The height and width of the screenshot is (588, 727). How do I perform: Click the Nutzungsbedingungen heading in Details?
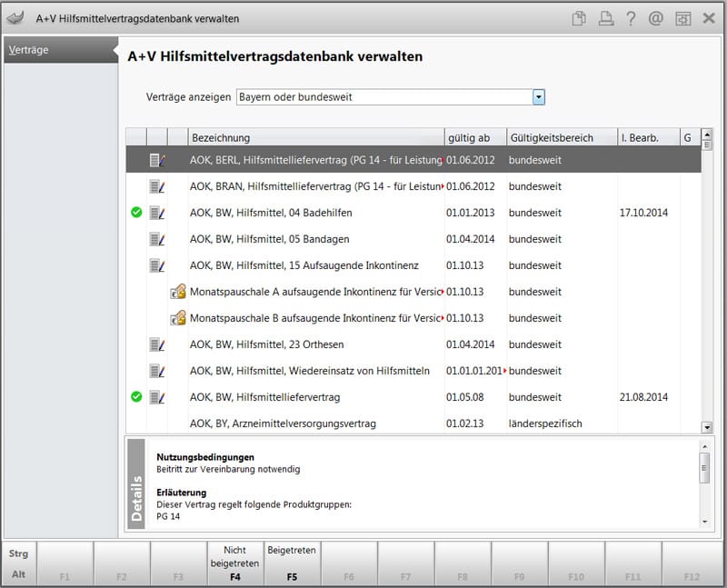[205, 457]
